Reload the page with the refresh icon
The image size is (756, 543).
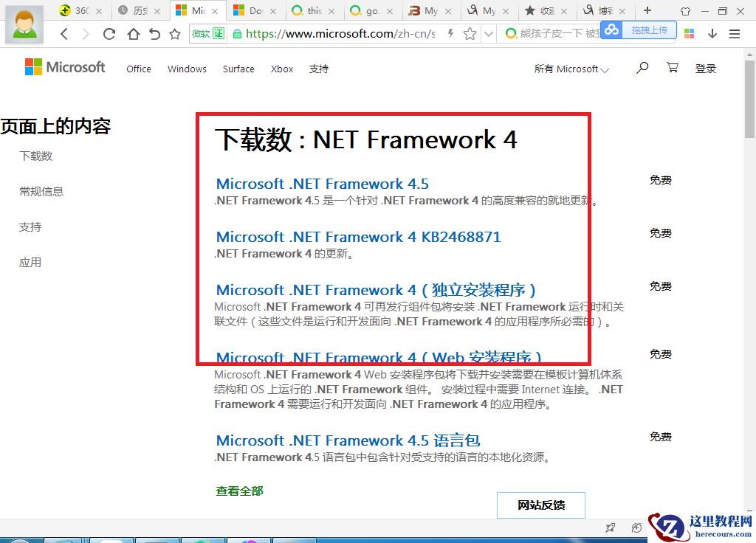109,34
